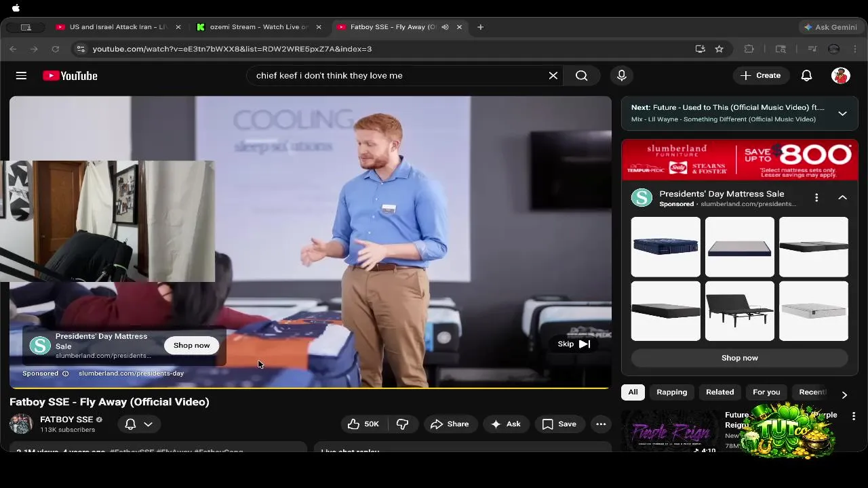Open Ask Gemini in the browser
868x488 pixels.
[x=830, y=27]
